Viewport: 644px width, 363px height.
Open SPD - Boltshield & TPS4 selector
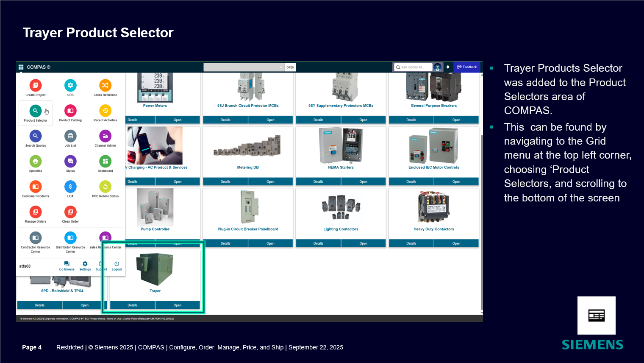[84, 305]
